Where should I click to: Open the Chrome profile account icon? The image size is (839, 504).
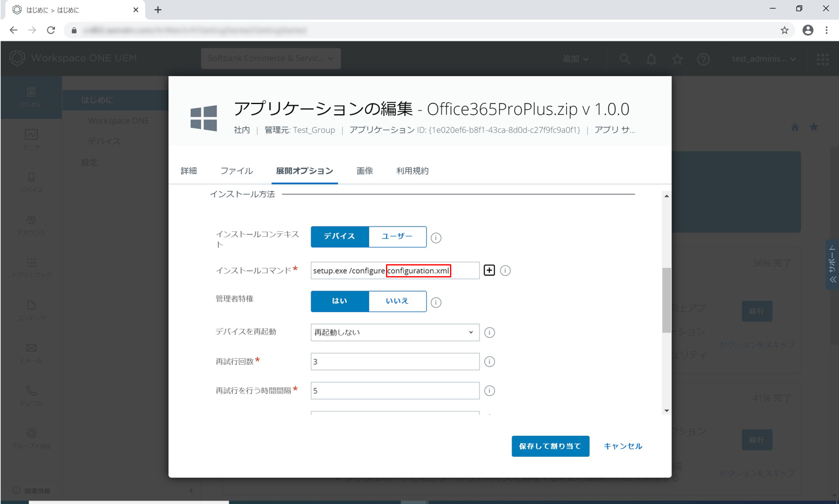coord(808,30)
